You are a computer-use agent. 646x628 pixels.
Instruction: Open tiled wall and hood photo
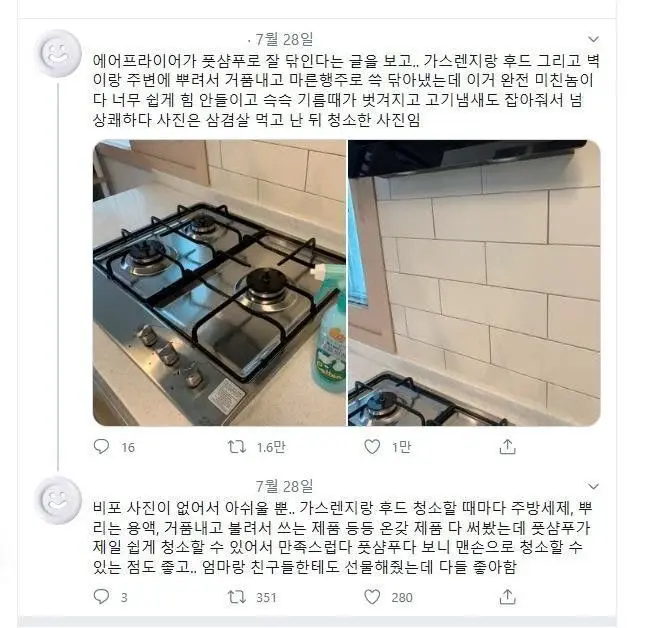point(474,283)
